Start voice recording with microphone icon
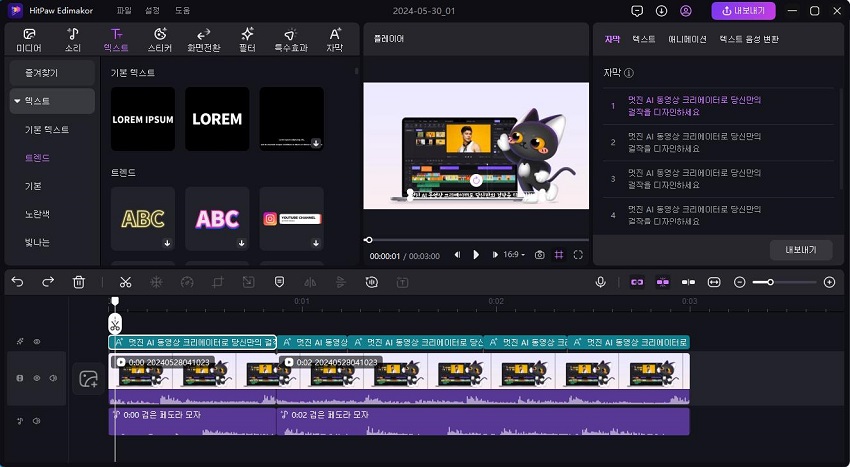This screenshot has height=467, width=850. tap(600, 282)
